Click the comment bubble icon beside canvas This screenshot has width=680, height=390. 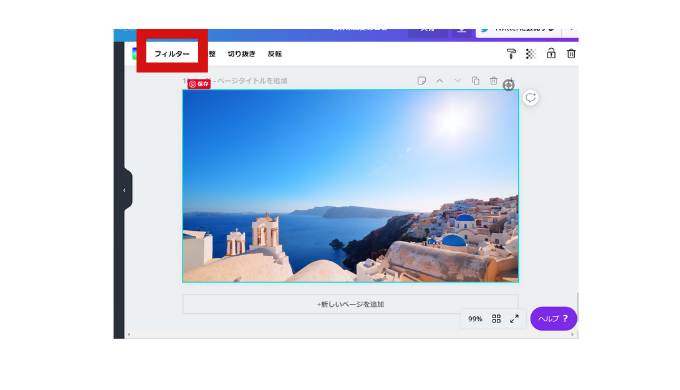(530, 98)
